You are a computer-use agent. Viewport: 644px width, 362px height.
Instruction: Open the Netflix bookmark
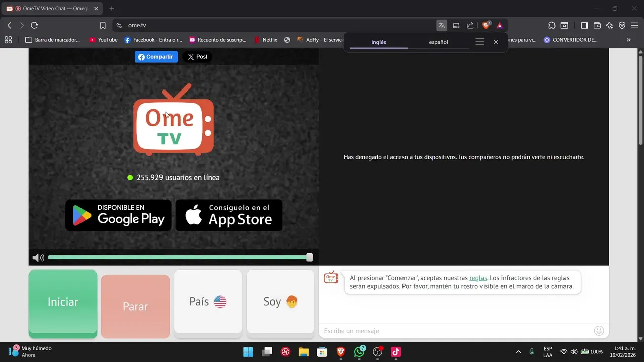(x=266, y=40)
